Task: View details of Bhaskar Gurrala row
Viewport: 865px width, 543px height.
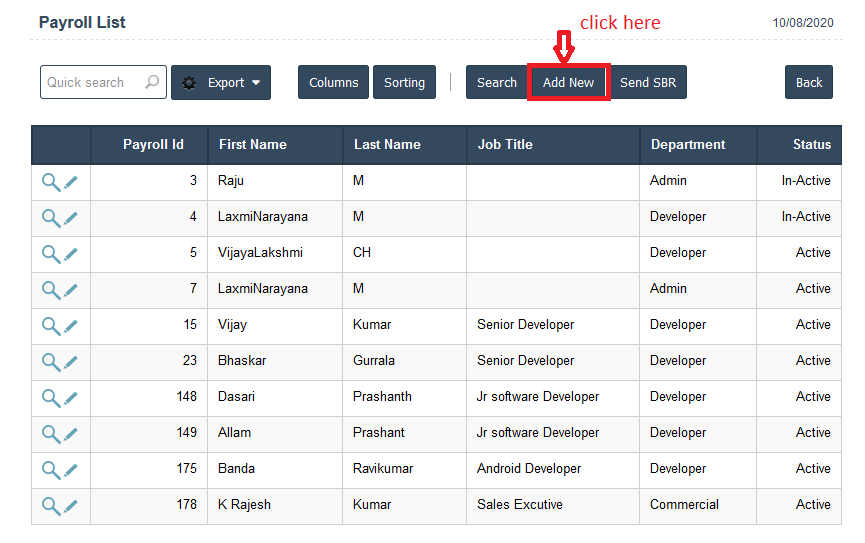Action: [50, 362]
